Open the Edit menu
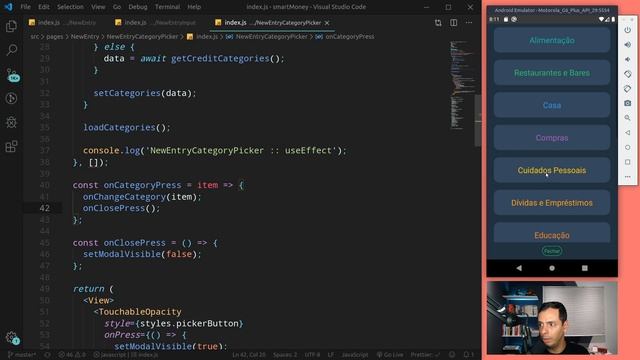 coord(44,7)
